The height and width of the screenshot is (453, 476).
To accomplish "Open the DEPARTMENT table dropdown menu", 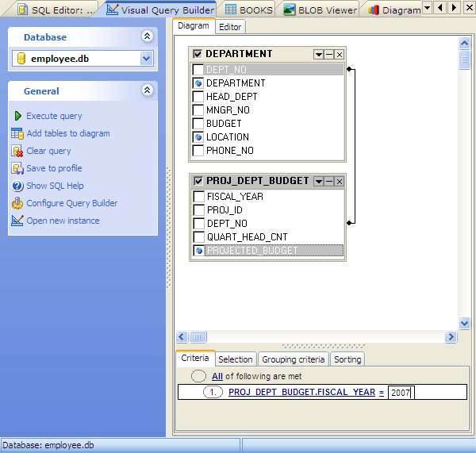I will (319, 55).
